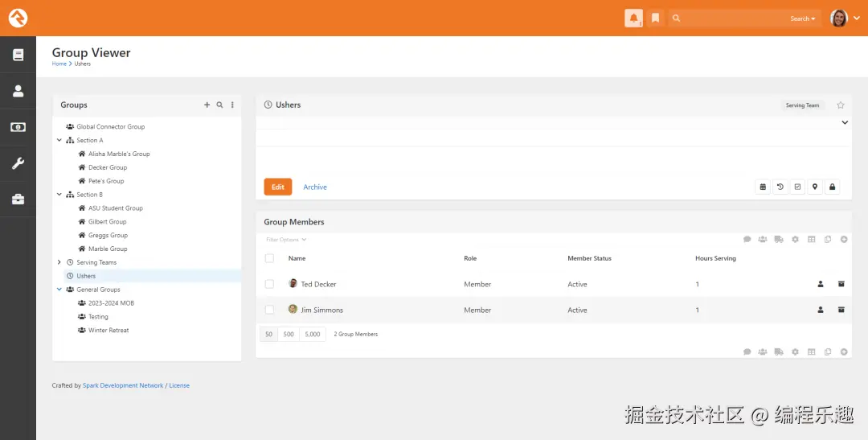Open the group history clock icon

point(780,187)
